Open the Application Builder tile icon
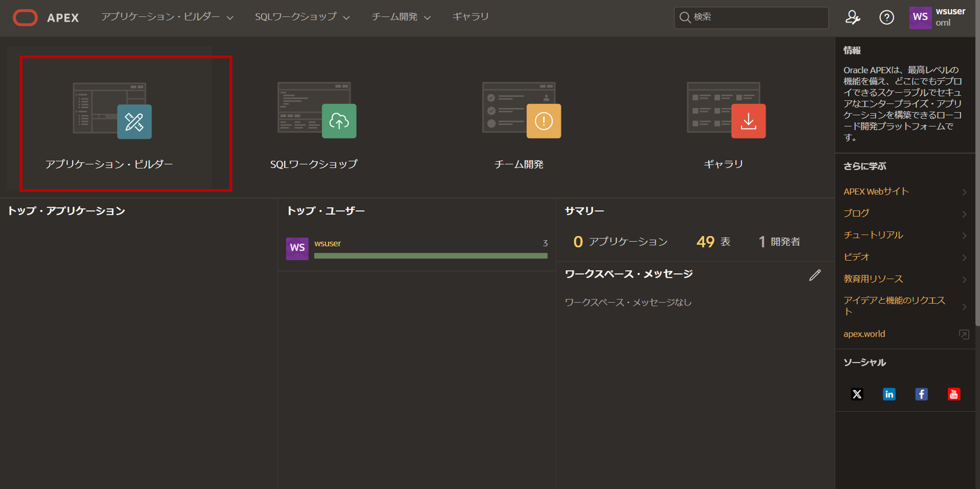The height and width of the screenshot is (489, 980). (x=134, y=121)
